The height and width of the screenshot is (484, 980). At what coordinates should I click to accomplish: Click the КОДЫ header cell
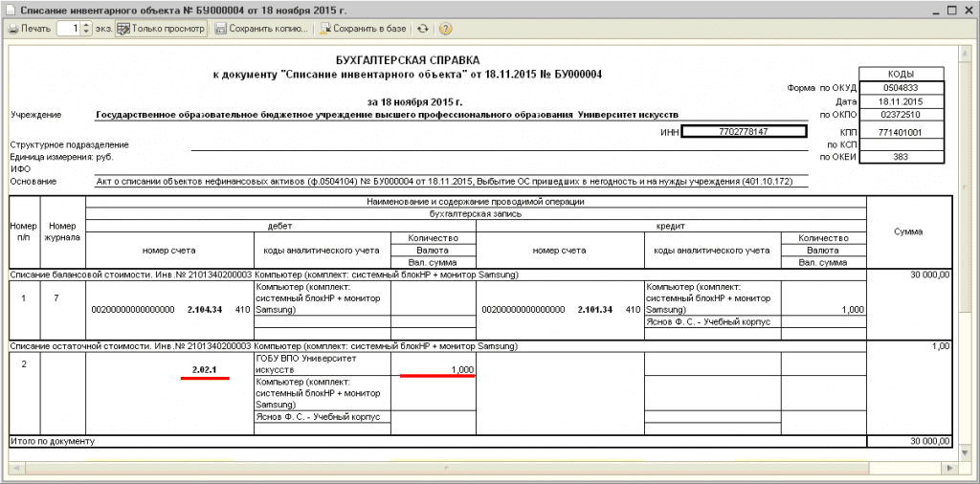pos(902,73)
